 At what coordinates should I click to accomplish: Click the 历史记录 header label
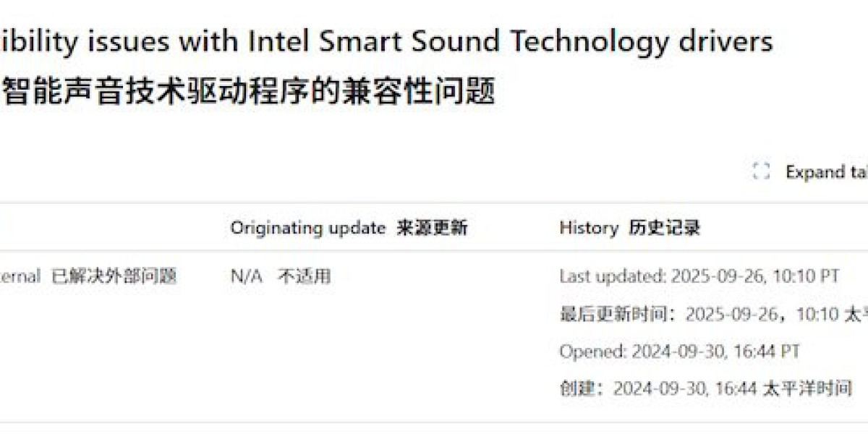(665, 229)
